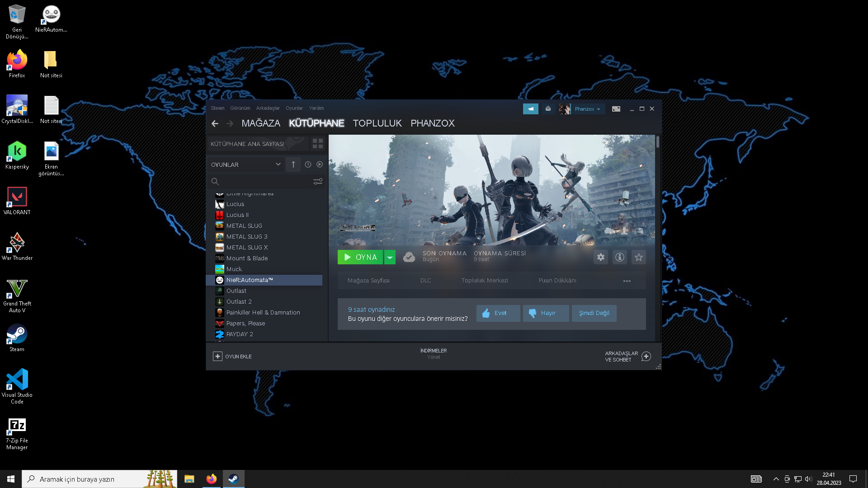Open the Phanzox account dropdown
The width and height of the screenshot is (868, 488).
click(587, 109)
